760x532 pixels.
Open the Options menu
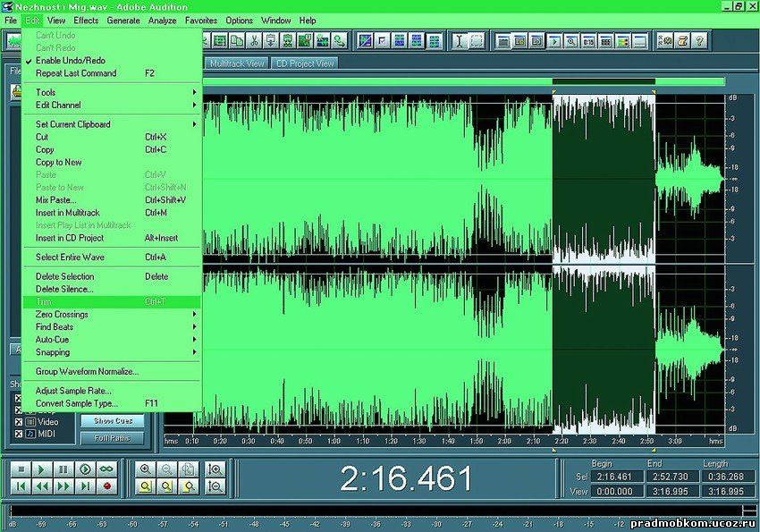239,21
